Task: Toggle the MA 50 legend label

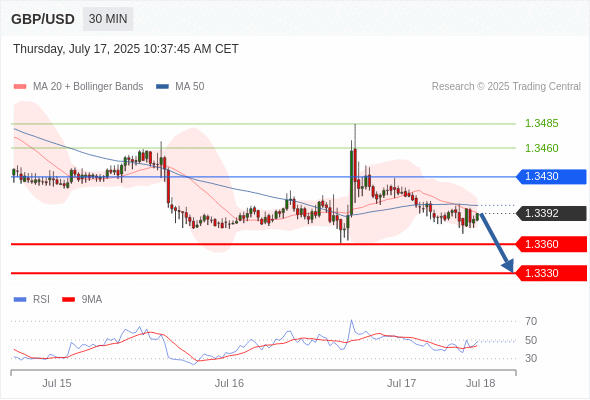Action: tap(190, 87)
